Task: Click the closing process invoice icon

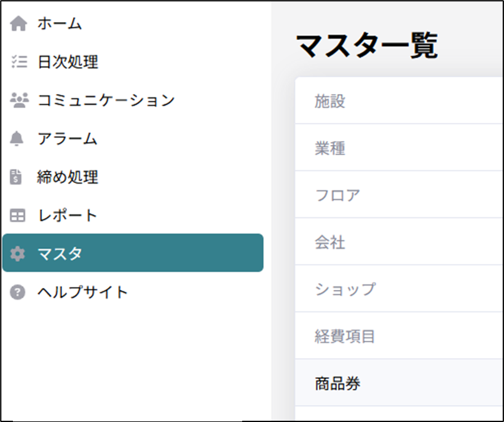Action: [18, 178]
